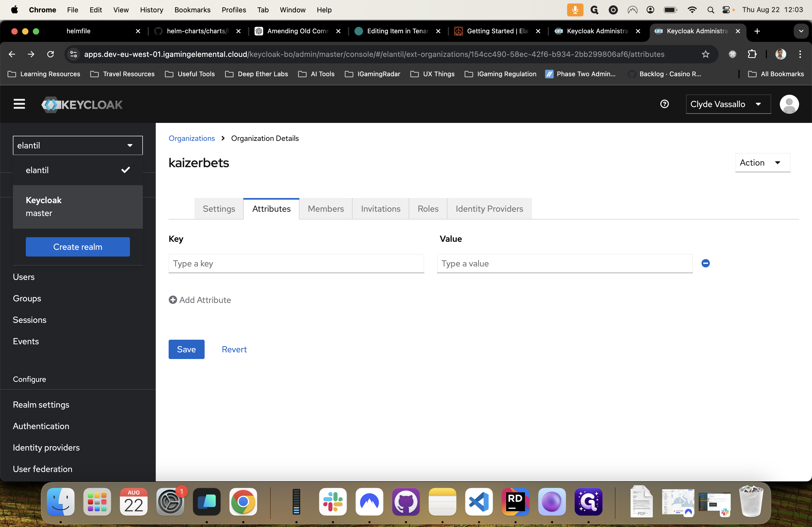Image resolution: width=812 pixels, height=527 pixels.
Task: Go back with browser back arrow
Action: pyautogui.click(x=12, y=54)
